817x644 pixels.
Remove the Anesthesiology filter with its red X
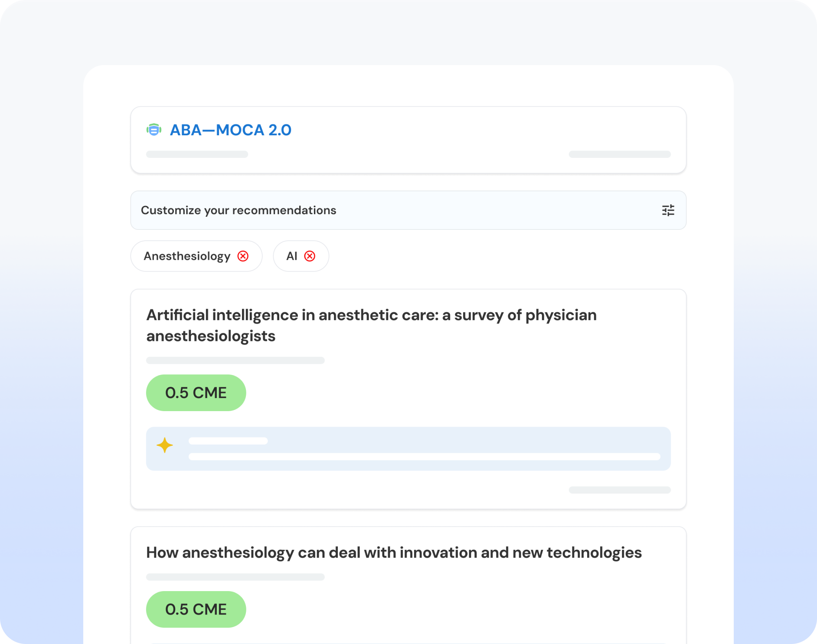point(243,256)
